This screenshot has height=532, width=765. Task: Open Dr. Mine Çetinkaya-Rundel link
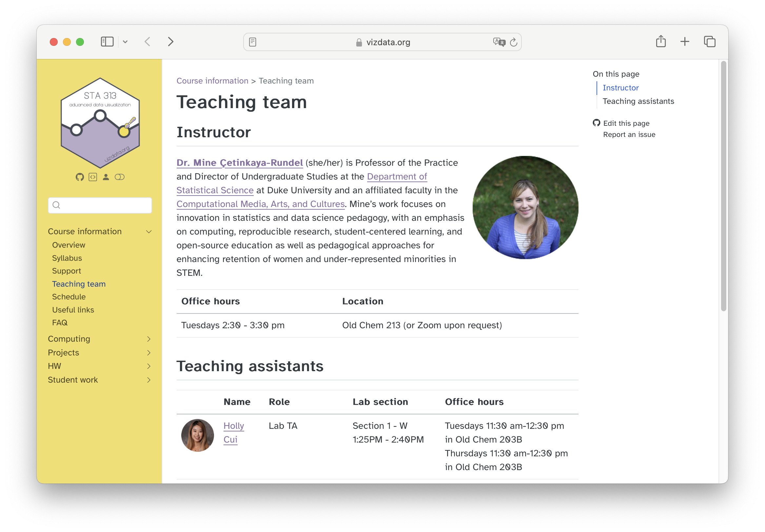240,163
